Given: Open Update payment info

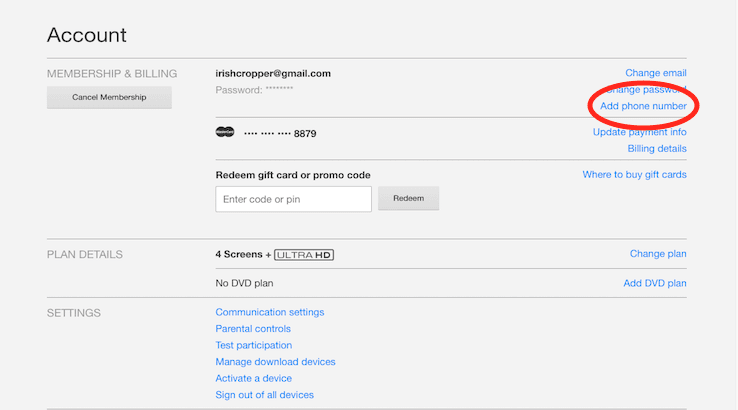Looking at the screenshot, I should [x=639, y=132].
